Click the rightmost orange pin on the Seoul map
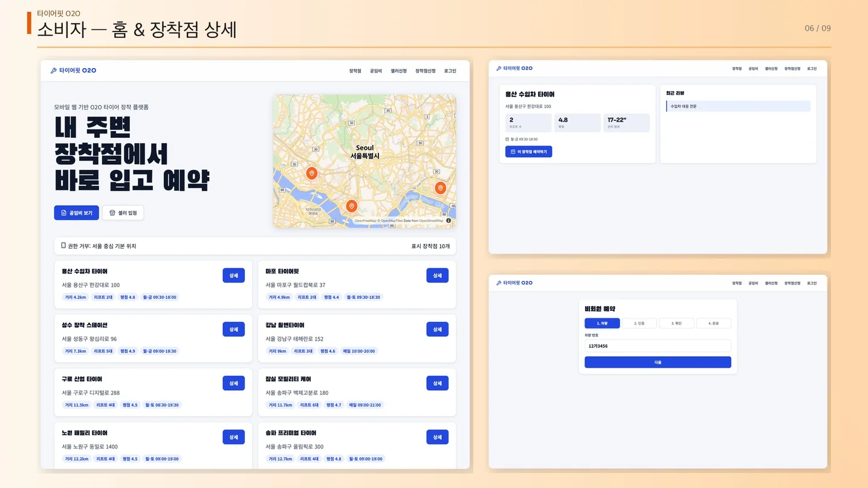 click(x=441, y=188)
